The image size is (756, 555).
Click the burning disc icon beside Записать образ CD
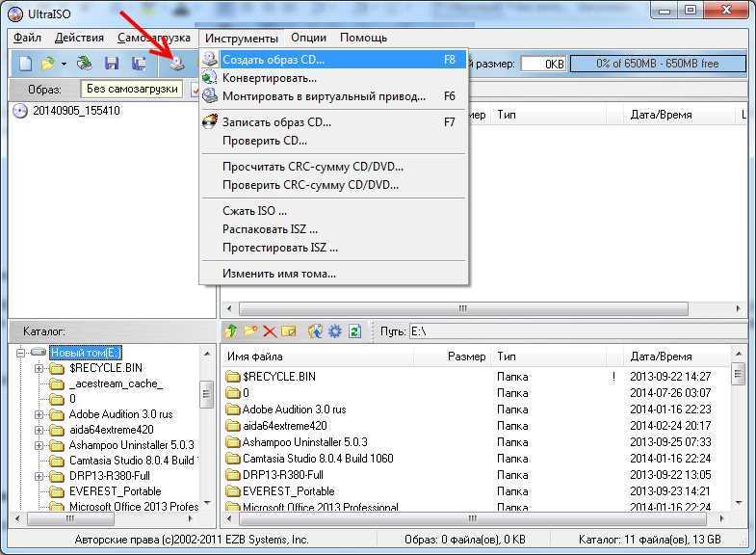tap(210, 121)
